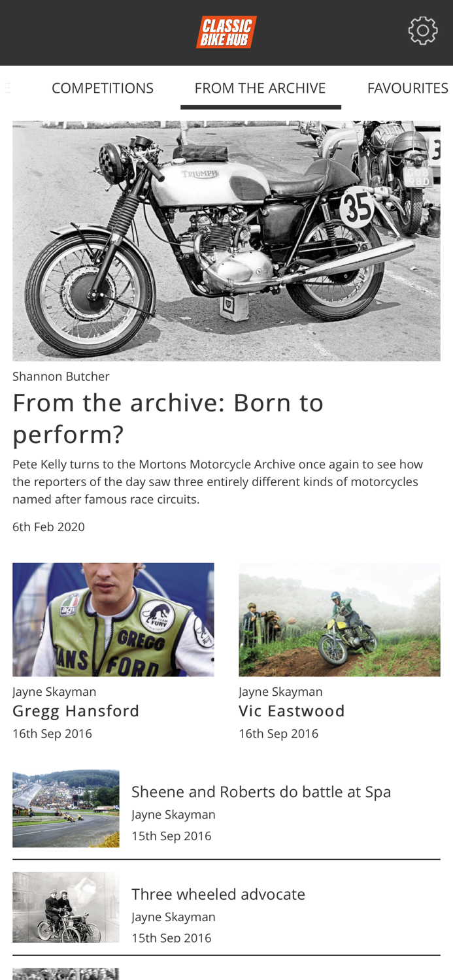Open the 'Three wheeled advocate' article title

click(218, 894)
